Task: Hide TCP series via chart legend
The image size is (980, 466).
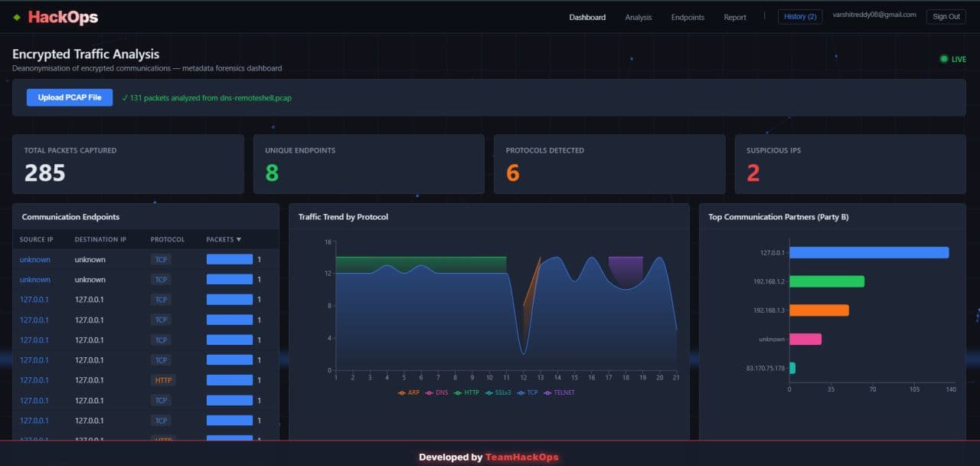Action: (x=528, y=392)
